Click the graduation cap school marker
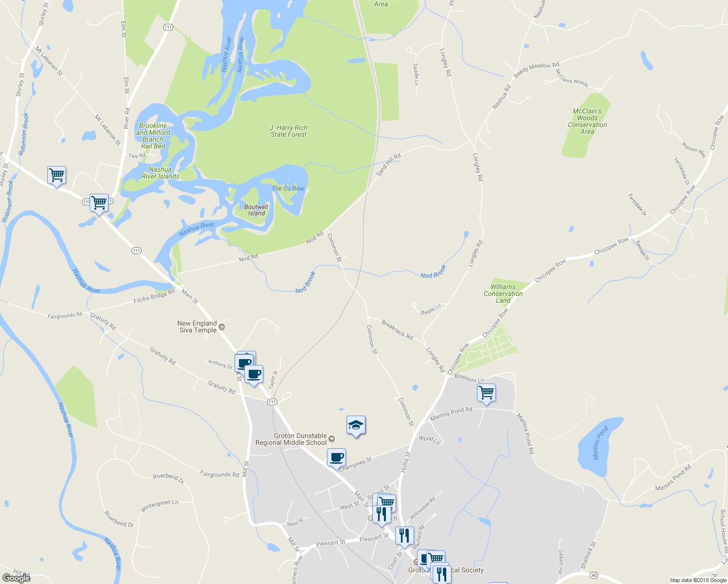The image size is (728, 584). [x=356, y=426]
